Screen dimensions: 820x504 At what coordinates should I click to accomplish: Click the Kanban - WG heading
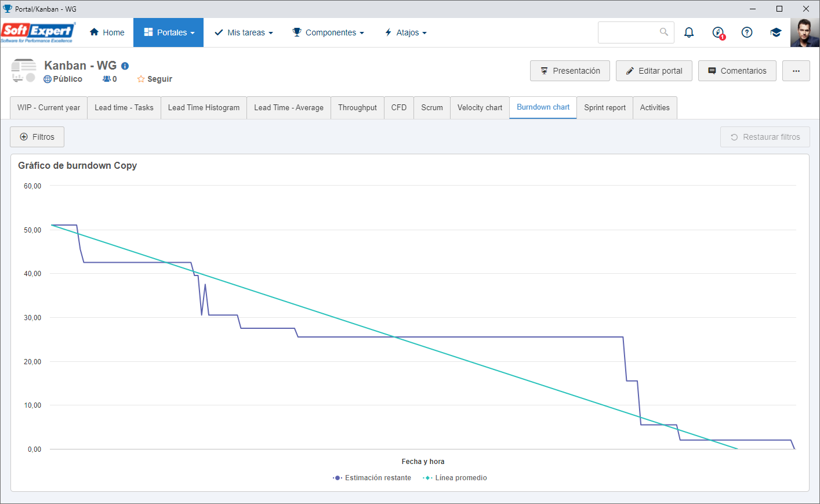[81, 66]
